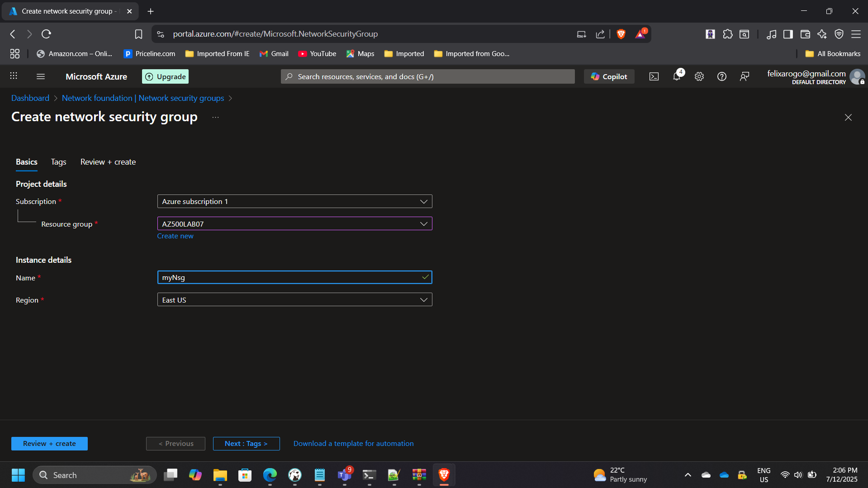This screenshot has width=868, height=488.
Task: Click the Next : Tags button
Action: 246,444
